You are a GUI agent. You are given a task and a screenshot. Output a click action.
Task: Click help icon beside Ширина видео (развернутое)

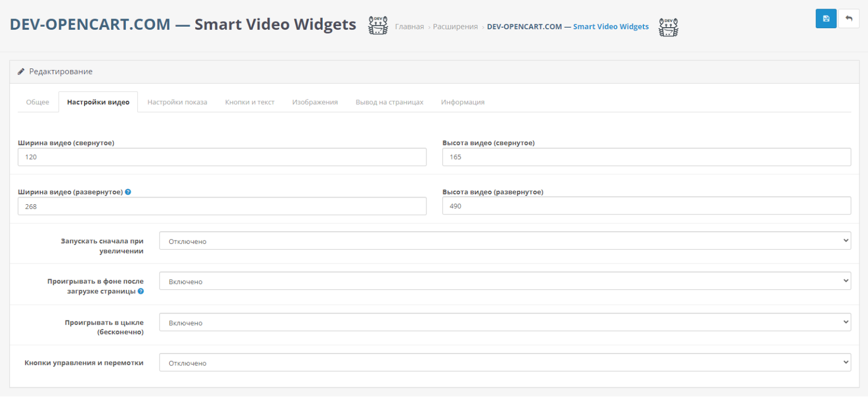pyautogui.click(x=128, y=192)
